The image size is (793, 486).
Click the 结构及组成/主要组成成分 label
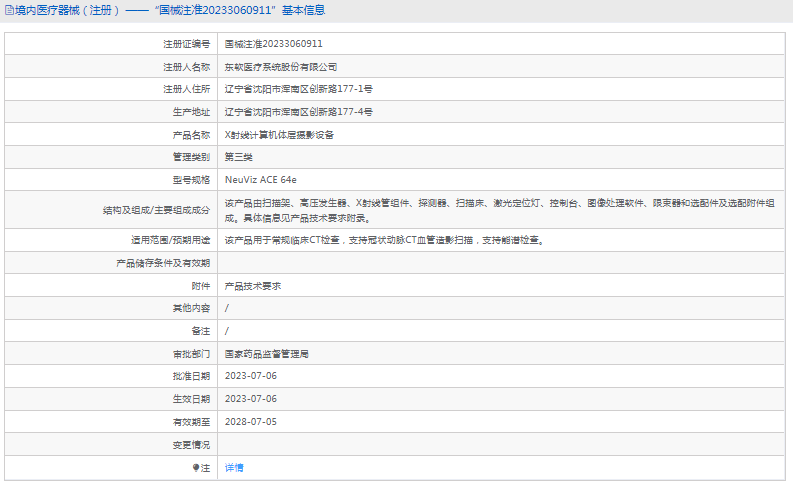pos(156,210)
